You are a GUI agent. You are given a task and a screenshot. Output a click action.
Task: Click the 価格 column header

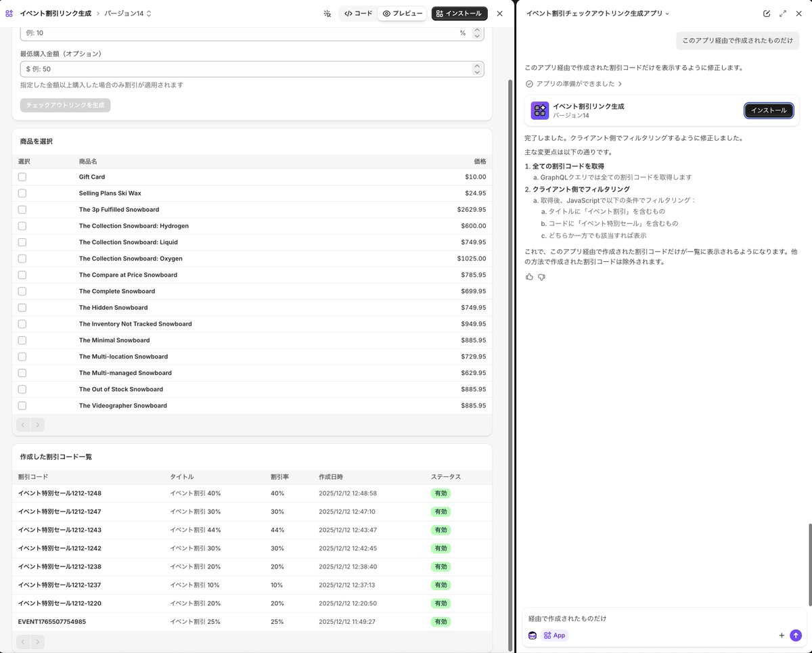[x=480, y=161]
